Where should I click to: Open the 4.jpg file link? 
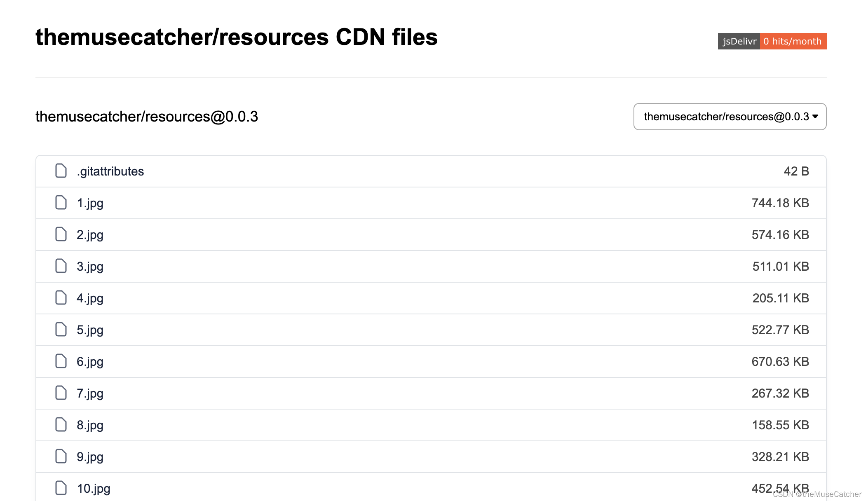90,298
